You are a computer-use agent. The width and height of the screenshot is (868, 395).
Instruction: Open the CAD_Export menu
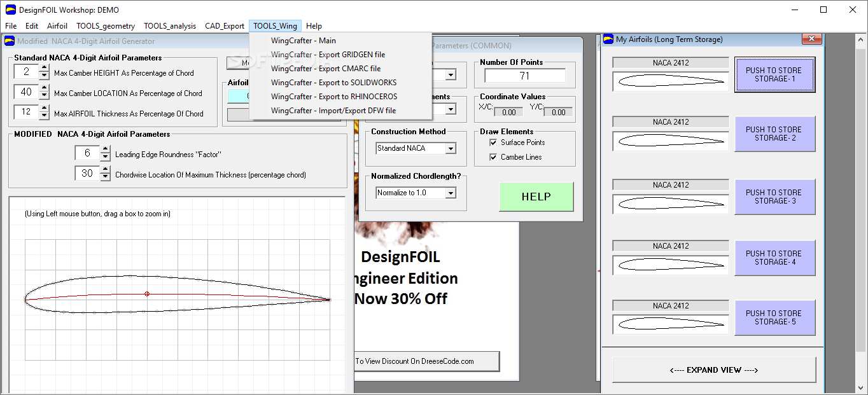coord(225,26)
